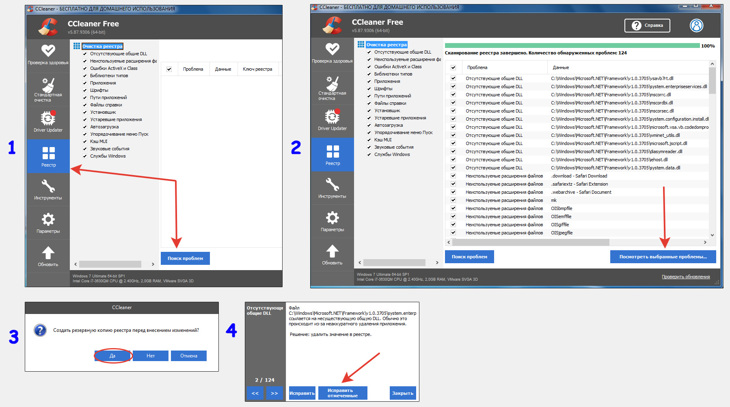Click Поиск проблем button in window 2
The image size is (730, 407).
click(x=469, y=257)
